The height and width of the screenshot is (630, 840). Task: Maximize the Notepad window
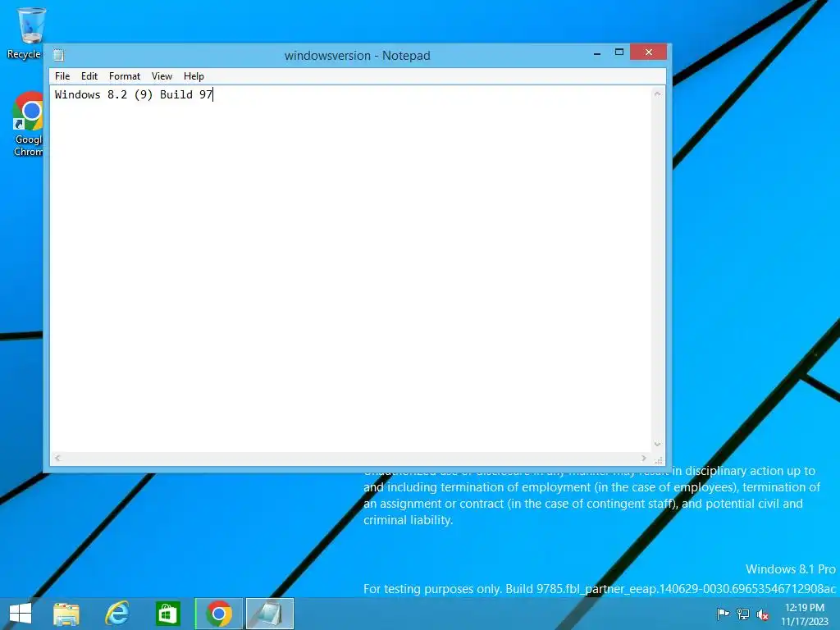tap(619, 52)
